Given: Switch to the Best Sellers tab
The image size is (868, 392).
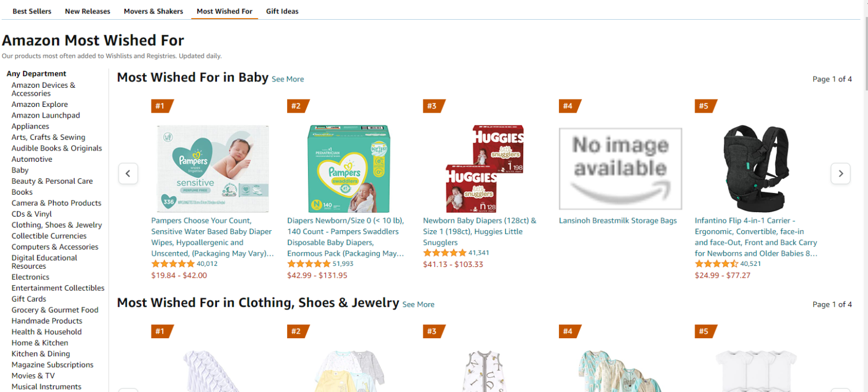Looking at the screenshot, I should (32, 11).
